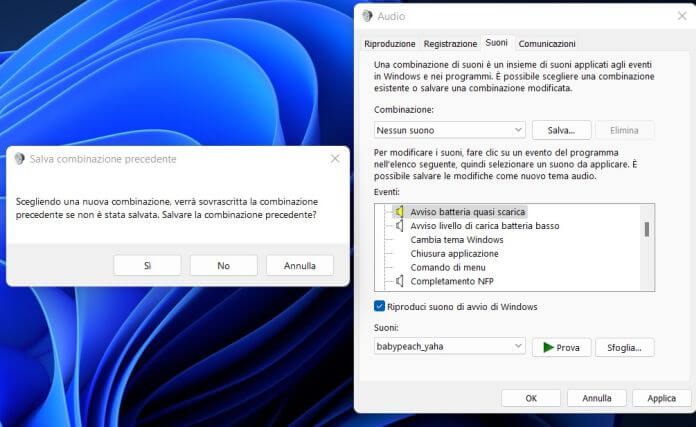Open the Combinazione dropdown showing Nessun suono
The height and width of the screenshot is (427, 696).
450,130
